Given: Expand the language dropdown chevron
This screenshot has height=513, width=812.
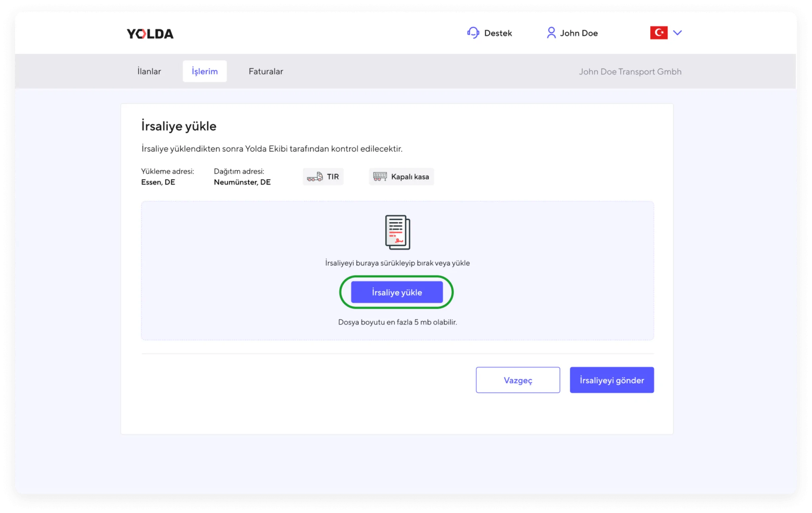Looking at the screenshot, I should [x=677, y=33].
